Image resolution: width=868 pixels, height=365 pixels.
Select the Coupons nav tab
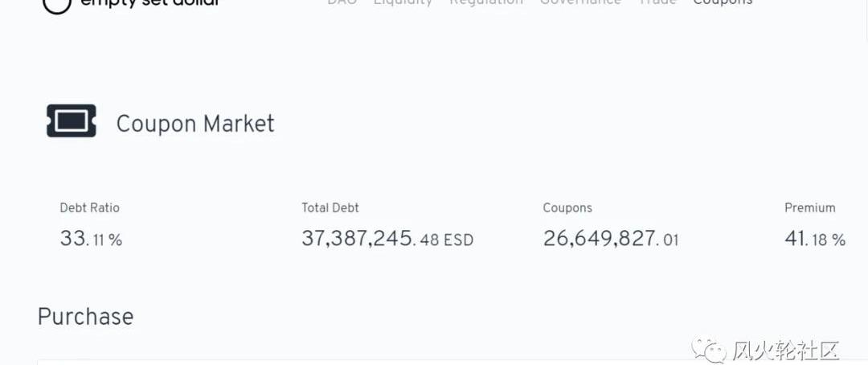click(x=723, y=2)
